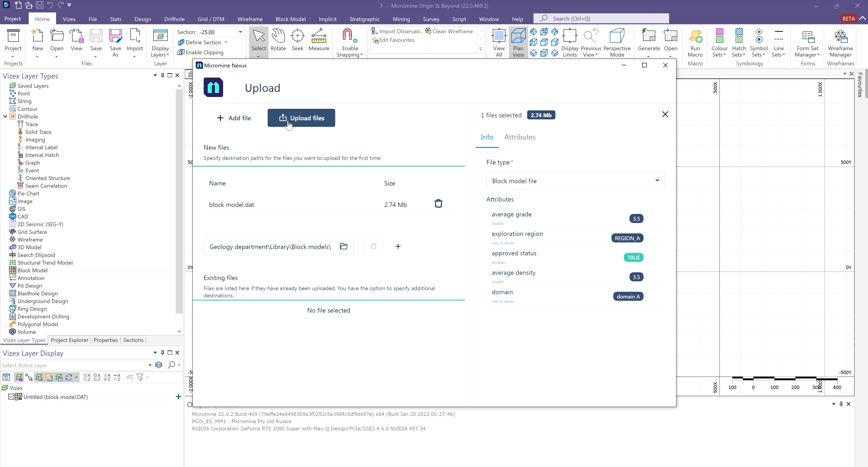Screen dimensions: 868x467
Task: Open the Section value dropdown
Action: click(240, 32)
